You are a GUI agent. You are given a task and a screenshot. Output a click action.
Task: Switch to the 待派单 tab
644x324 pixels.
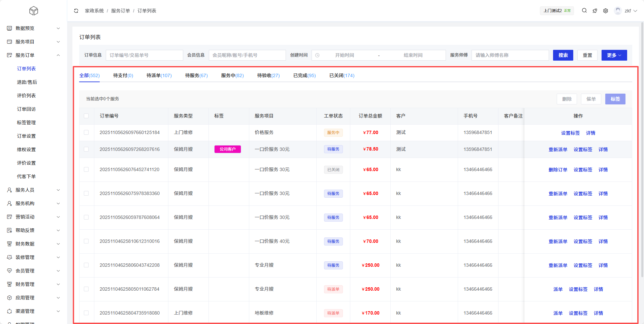point(159,75)
